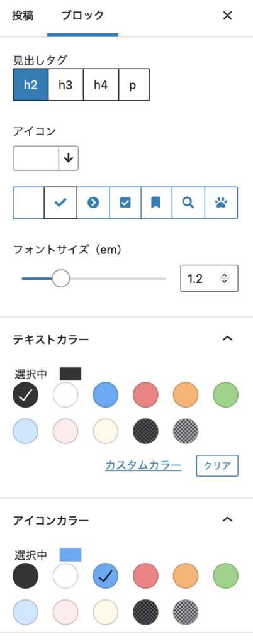Viewport: 253px width, 644px height.
Task: Close the settings sidebar panel
Action: pos(227,16)
